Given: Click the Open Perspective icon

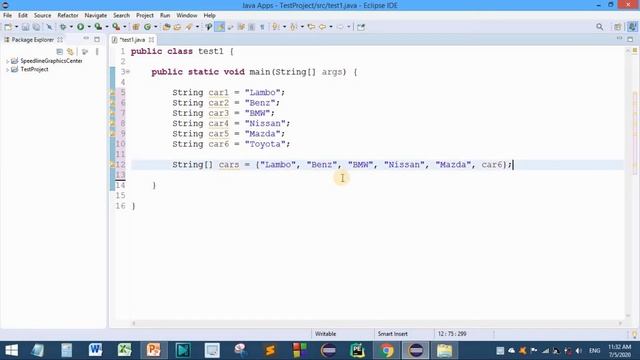Looking at the screenshot, I should (618, 27).
